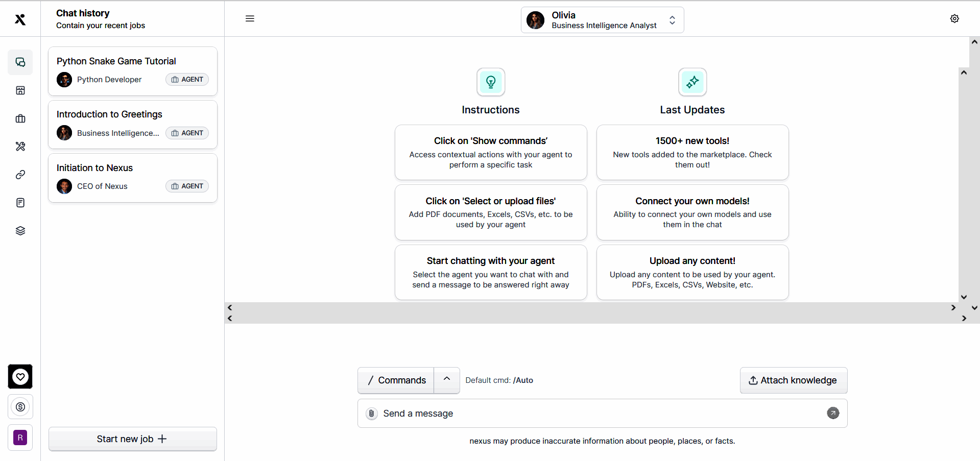
Task: Click the Attach knowledge button
Action: coord(793,380)
